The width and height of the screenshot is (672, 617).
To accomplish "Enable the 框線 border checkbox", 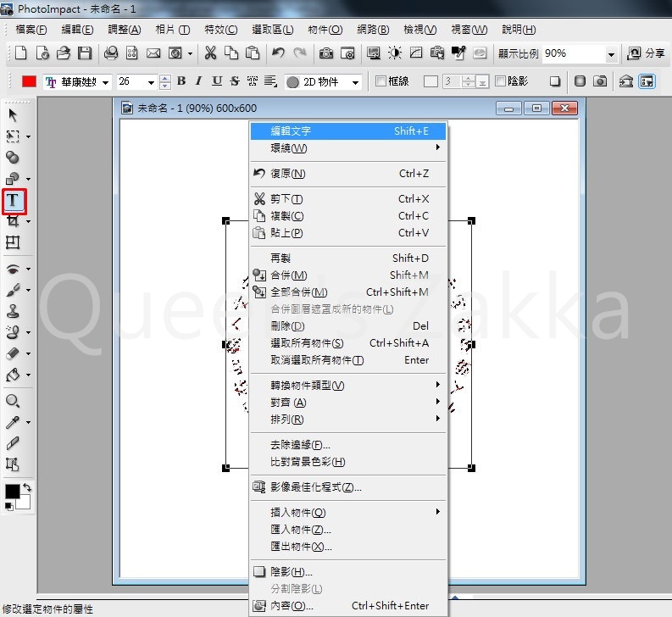I will click(380, 81).
